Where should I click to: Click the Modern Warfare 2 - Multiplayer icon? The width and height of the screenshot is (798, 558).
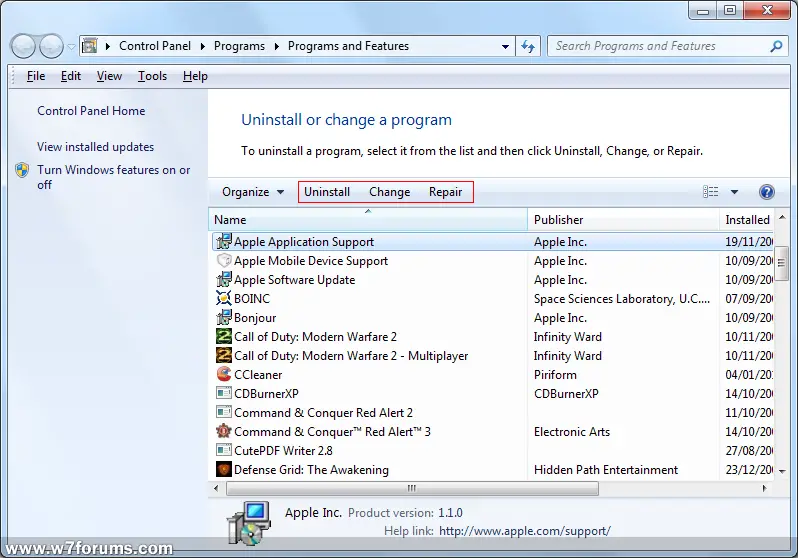pos(224,355)
